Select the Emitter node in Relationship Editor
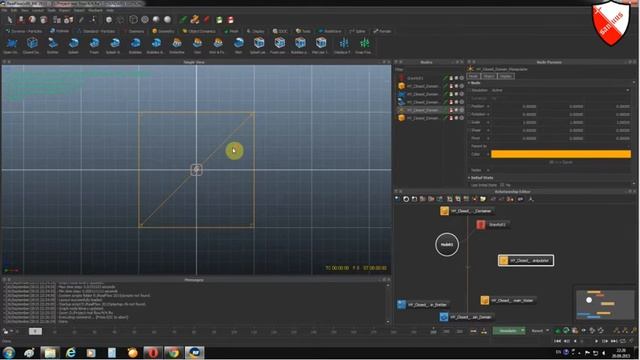 click(422, 304)
